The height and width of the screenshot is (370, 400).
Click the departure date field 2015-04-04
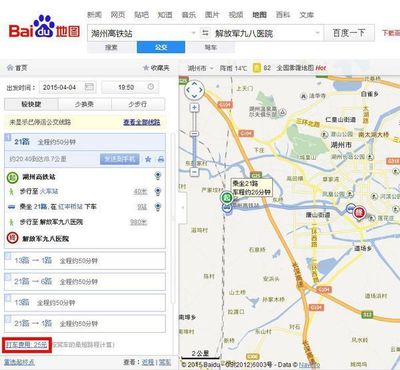click(x=68, y=87)
